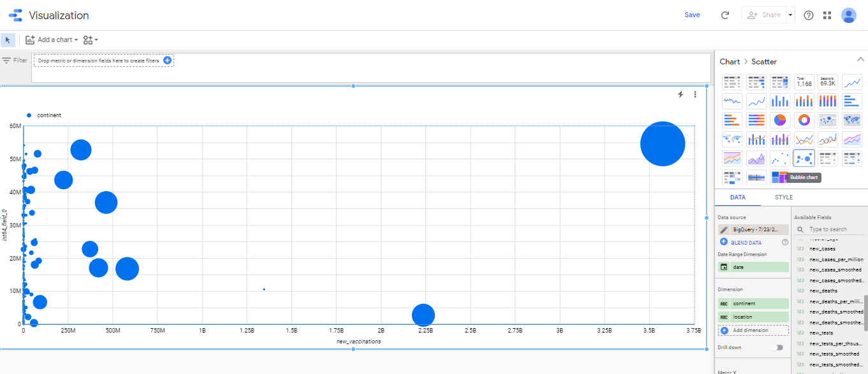
Task: Choose the scorecard showing Total 1,168
Action: pyautogui.click(x=804, y=82)
